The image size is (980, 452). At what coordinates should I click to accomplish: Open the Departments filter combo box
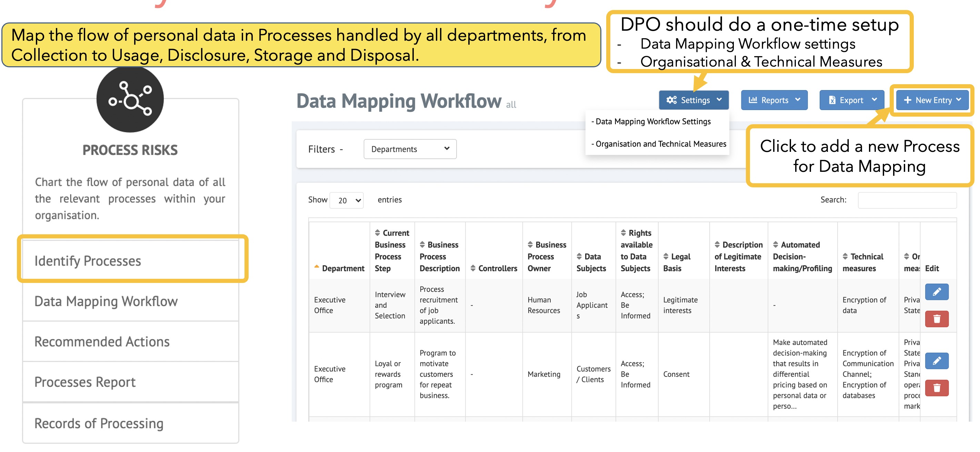click(x=410, y=149)
